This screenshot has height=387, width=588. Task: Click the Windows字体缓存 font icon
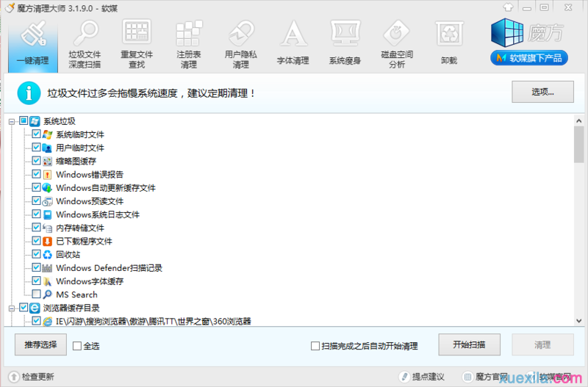(47, 281)
